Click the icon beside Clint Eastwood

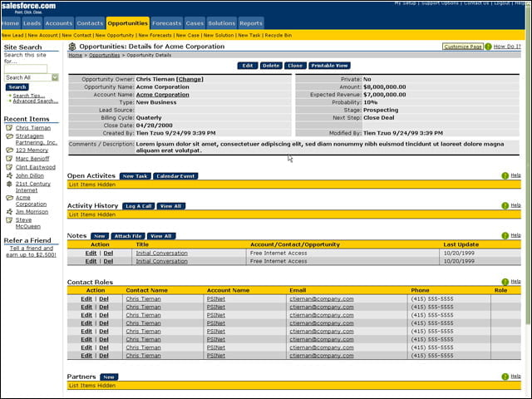(9, 167)
